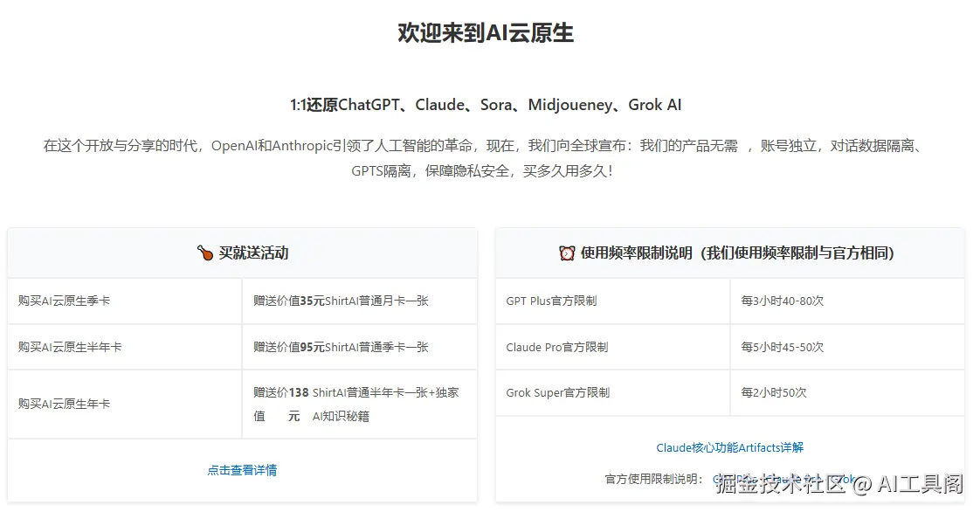Click the 赠送价值95元ShirtAI普通季卡一张 cell
Image resolution: width=980 pixels, height=512 pixels.
(359, 347)
